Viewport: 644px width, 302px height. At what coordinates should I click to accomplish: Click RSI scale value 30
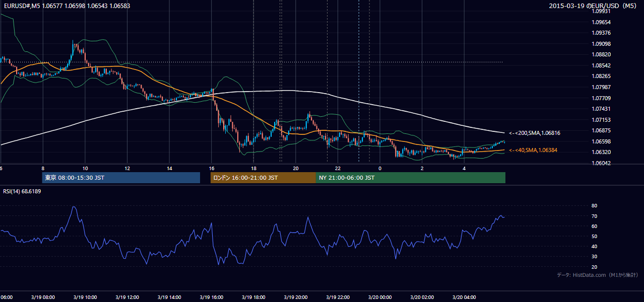595,256
